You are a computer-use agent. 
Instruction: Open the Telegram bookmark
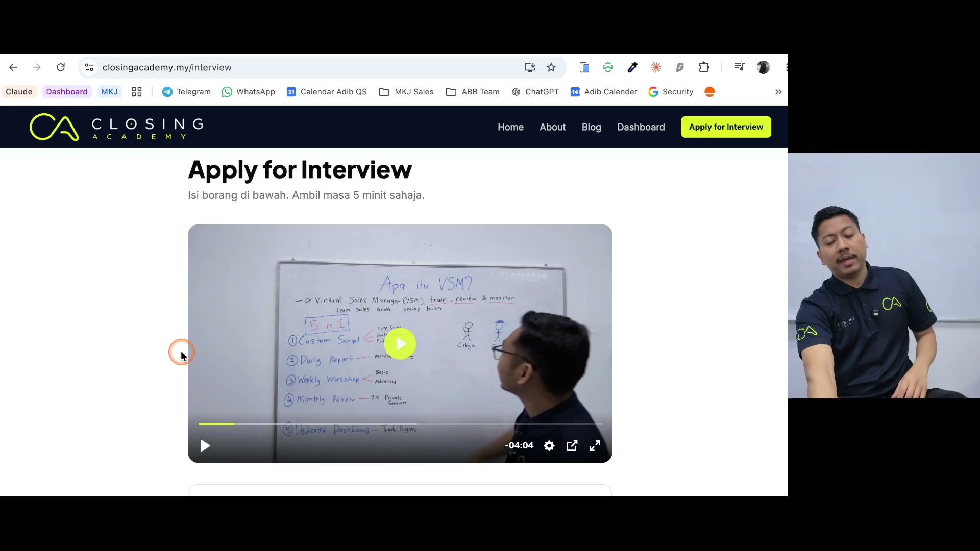coord(186,92)
